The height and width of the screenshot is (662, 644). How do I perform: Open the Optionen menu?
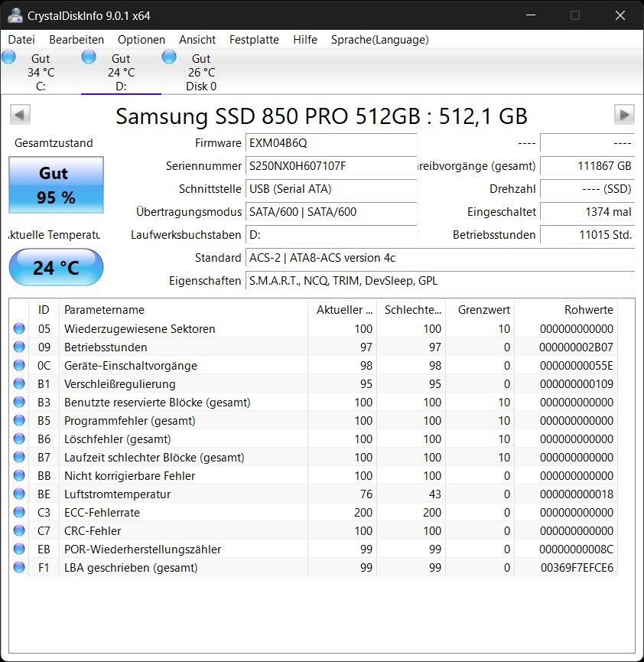141,40
